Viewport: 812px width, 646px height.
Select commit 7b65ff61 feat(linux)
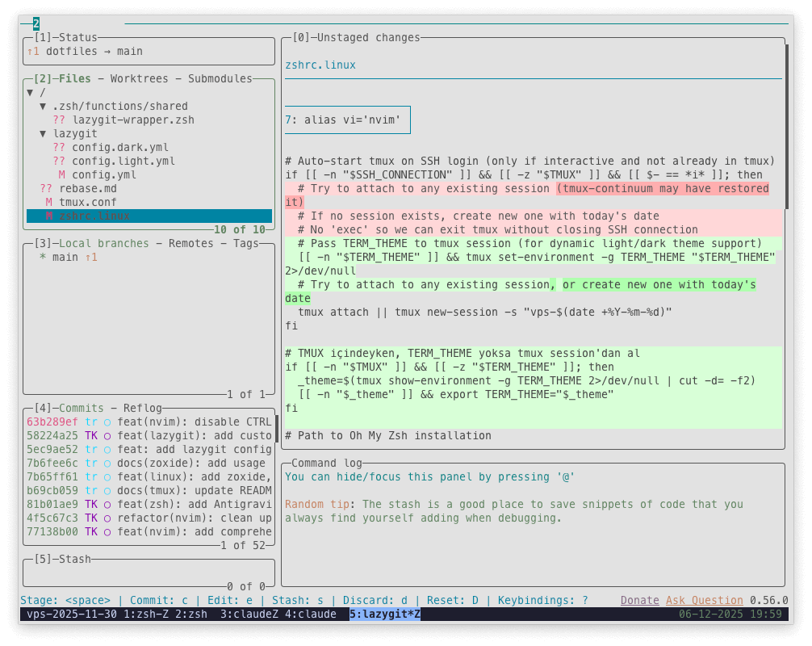click(x=149, y=477)
